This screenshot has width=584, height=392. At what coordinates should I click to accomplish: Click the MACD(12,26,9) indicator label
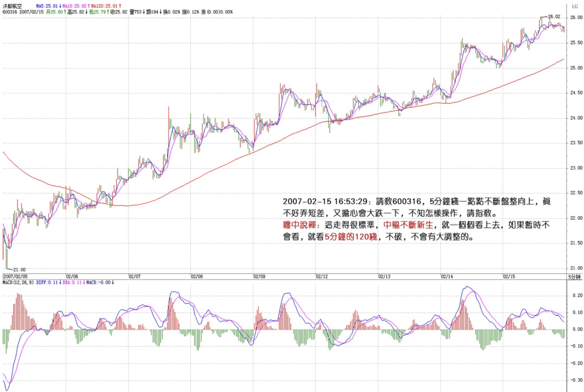[x=18, y=282]
